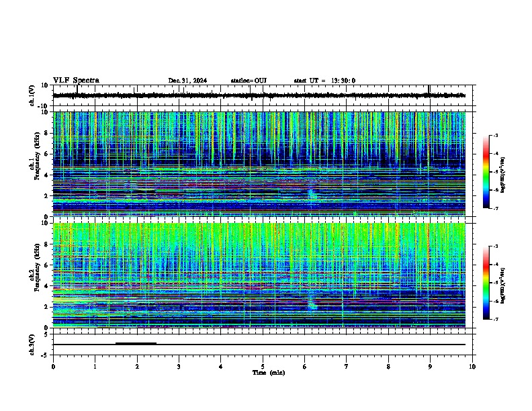Click the ch.1 spectrogram color scale bar

pyautogui.click(x=486, y=172)
